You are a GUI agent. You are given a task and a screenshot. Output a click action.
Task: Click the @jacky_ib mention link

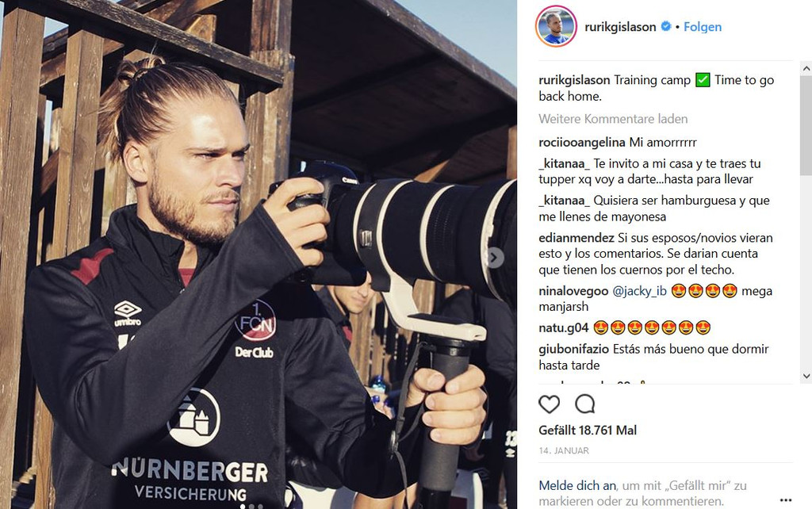point(640,291)
